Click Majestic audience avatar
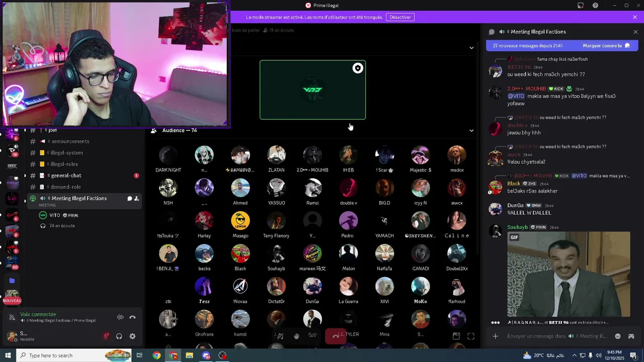This screenshot has width=644, height=362. tap(421, 155)
